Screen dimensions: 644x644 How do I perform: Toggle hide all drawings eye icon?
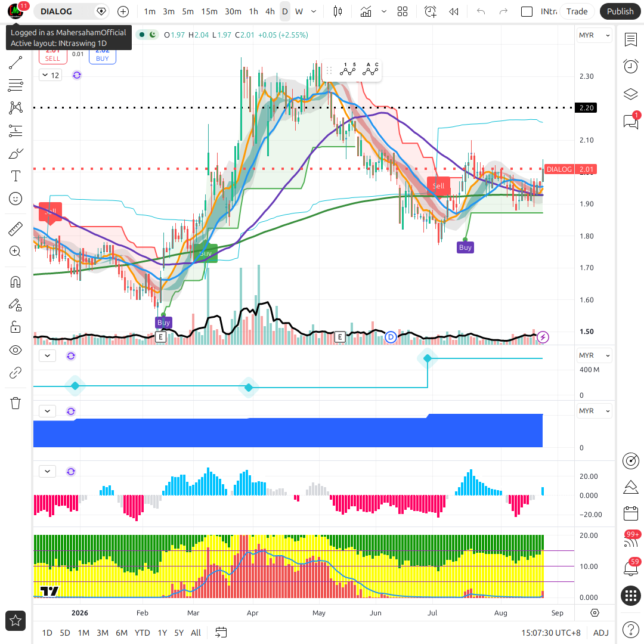[15, 350]
